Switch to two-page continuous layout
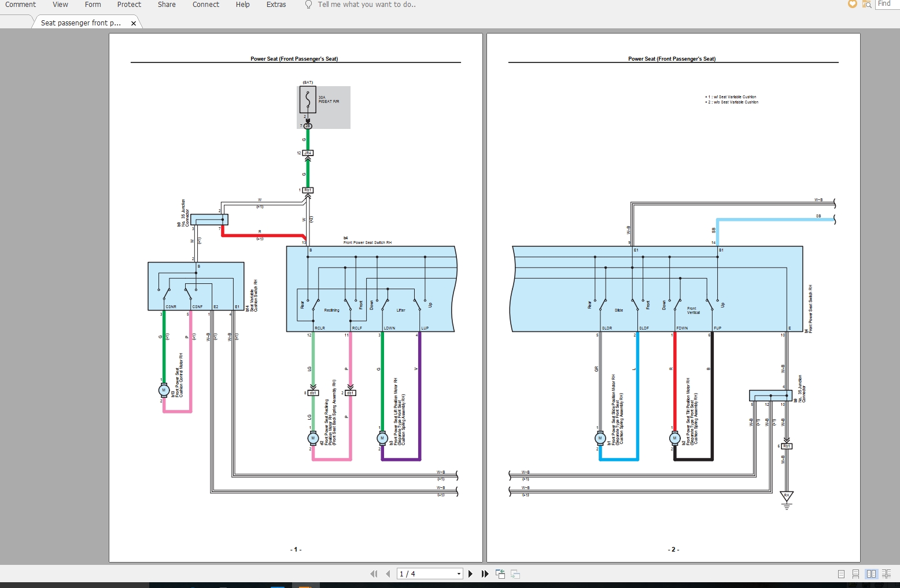This screenshot has width=900, height=588. [x=886, y=574]
